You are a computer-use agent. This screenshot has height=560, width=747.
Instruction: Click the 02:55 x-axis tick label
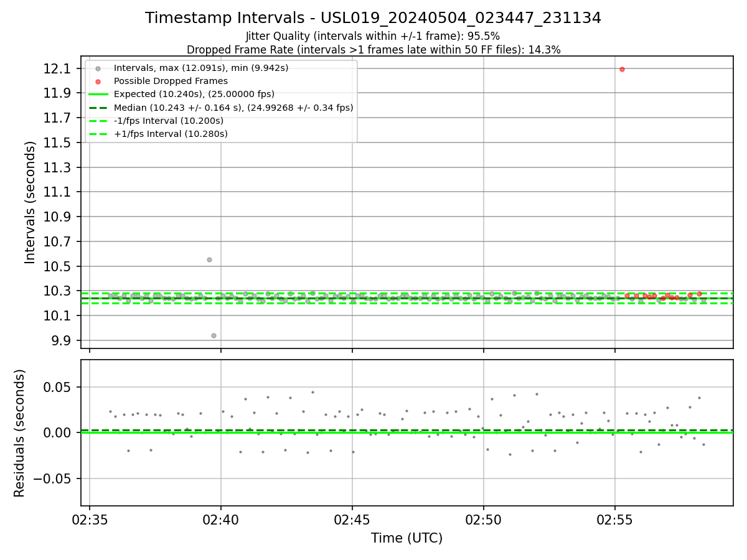615,519
